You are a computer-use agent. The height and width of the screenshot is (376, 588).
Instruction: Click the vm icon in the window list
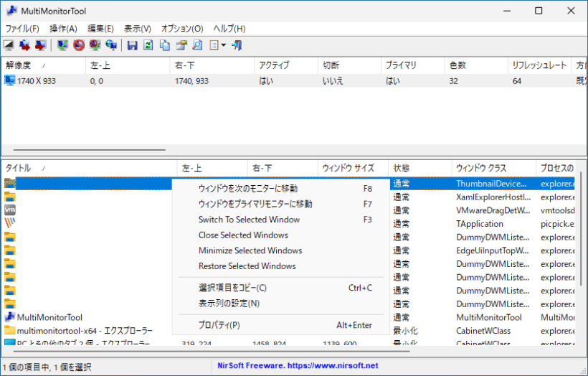click(x=10, y=210)
